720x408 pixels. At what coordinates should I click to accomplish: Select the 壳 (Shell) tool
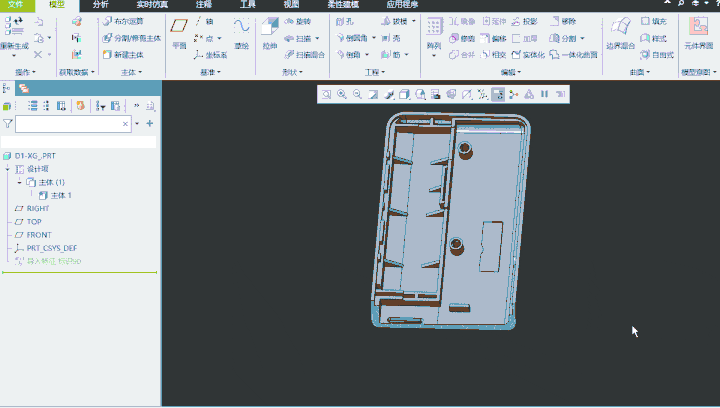(391, 38)
